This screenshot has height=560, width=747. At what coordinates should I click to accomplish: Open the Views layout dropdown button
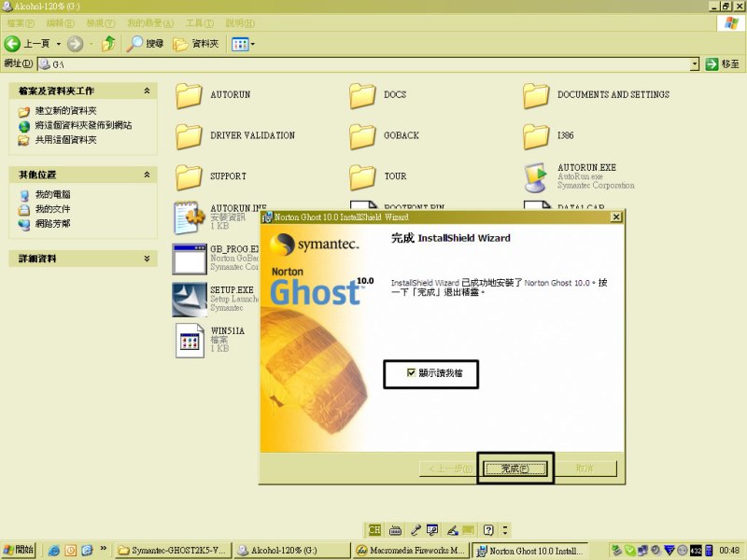(243, 44)
